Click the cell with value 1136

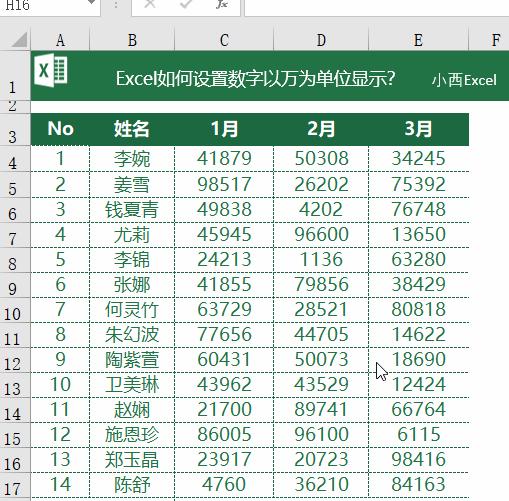pyautogui.click(x=321, y=260)
